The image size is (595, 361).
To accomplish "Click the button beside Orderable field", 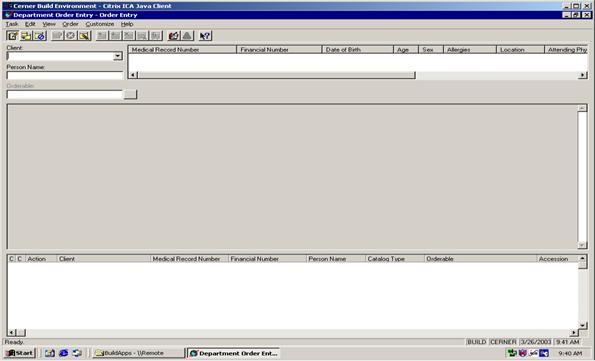I will point(130,94).
